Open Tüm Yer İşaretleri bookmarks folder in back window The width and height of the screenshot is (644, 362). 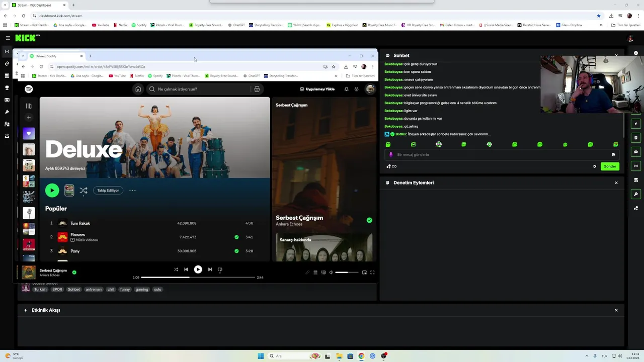point(625,25)
